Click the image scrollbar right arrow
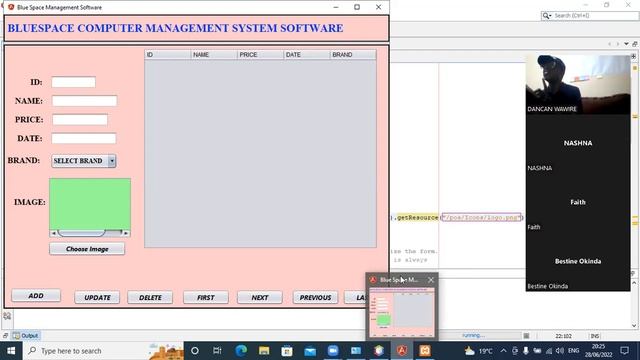The image size is (640, 360). click(126, 233)
